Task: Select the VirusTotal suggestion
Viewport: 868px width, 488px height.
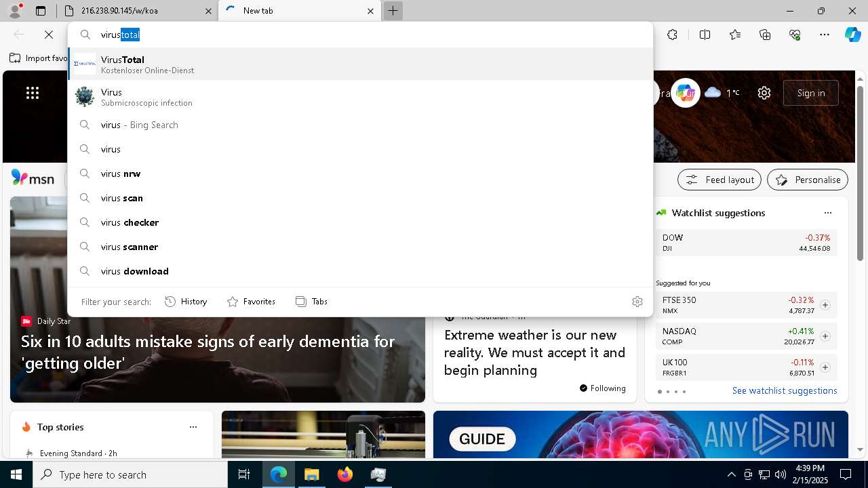Action: coord(360,64)
